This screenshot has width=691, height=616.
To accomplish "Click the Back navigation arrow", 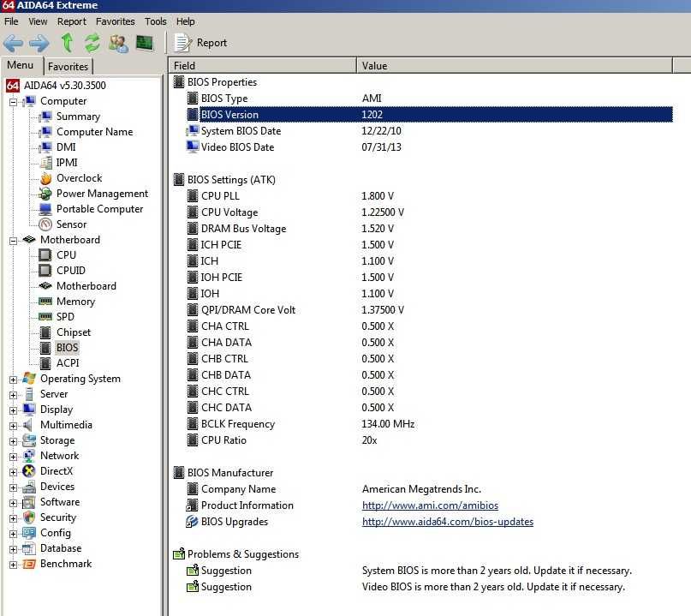I will pyautogui.click(x=13, y=43).
